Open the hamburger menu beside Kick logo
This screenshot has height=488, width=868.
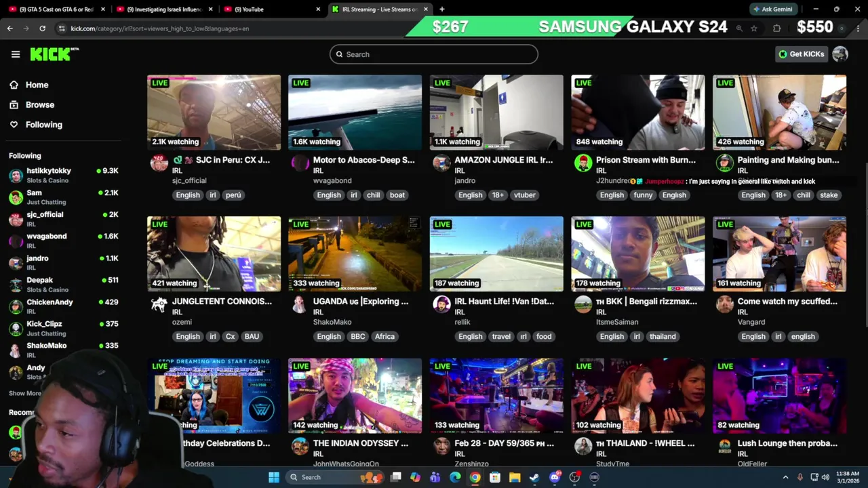16,54
